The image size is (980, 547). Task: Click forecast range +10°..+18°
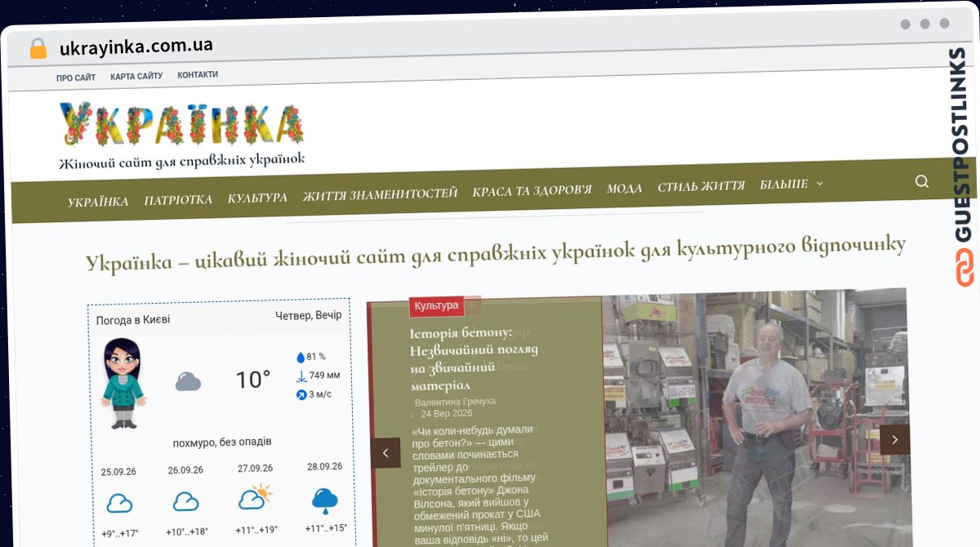(186, 531)
